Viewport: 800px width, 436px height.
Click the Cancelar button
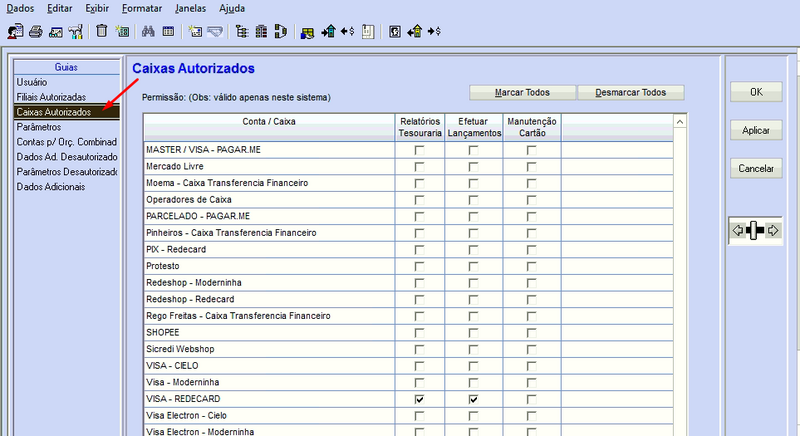[756, 168]
